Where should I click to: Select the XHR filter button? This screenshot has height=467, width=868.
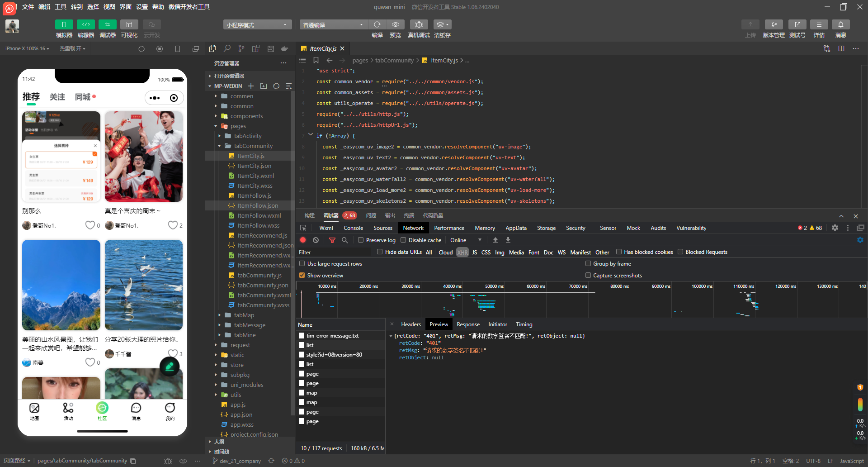coord(462,253)
